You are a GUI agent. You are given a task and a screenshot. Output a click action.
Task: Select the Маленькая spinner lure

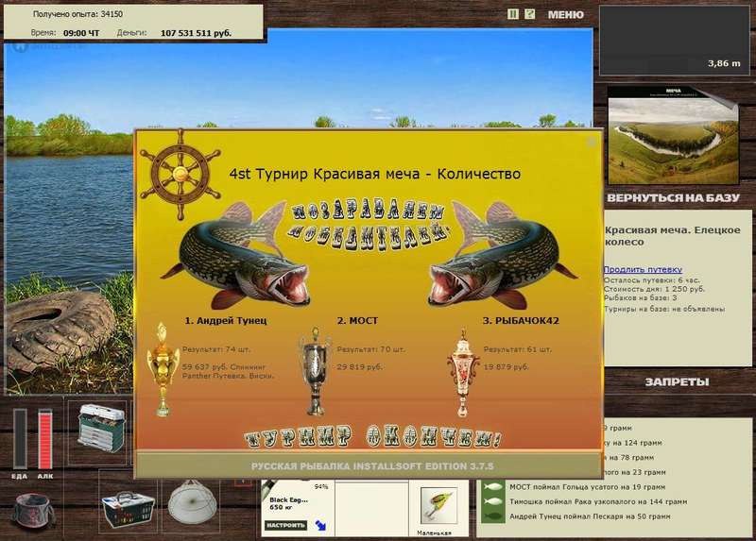coord(438,506)
